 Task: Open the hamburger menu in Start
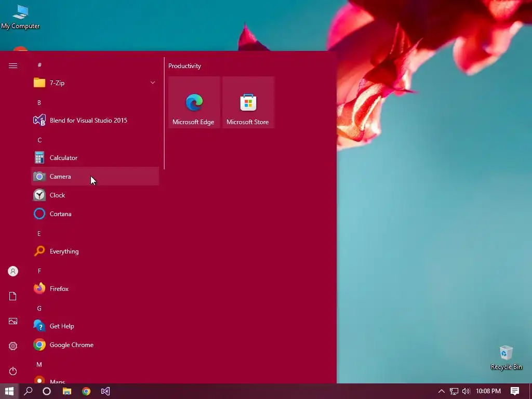pyautogui.click(x=13, y=65)
